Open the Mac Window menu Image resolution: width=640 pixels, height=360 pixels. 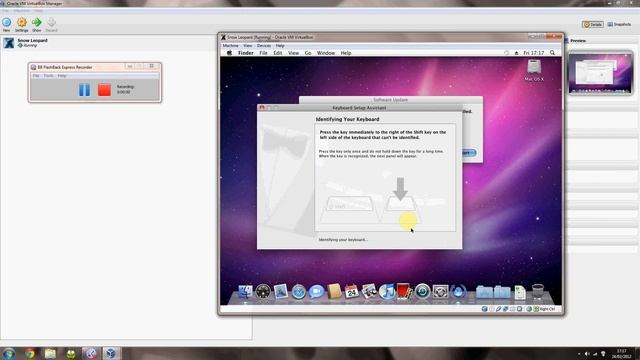[x=326, y=53]
